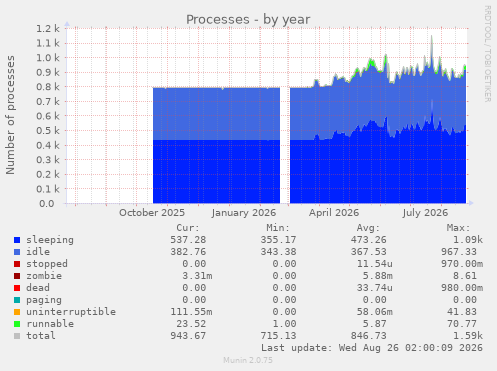Screen dimensions: 497x371
Task: Click the stopped legend color swatch
Action: pyautogui.click(x=17, y=264)
